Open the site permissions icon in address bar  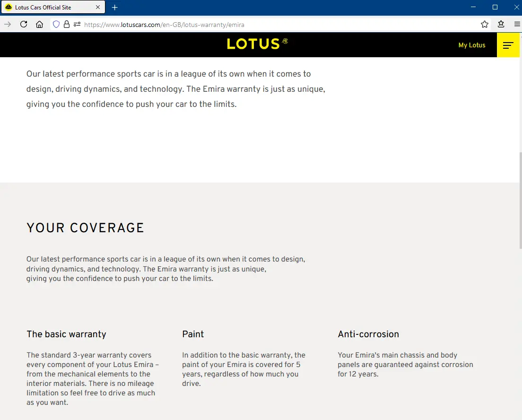point(77,25)
